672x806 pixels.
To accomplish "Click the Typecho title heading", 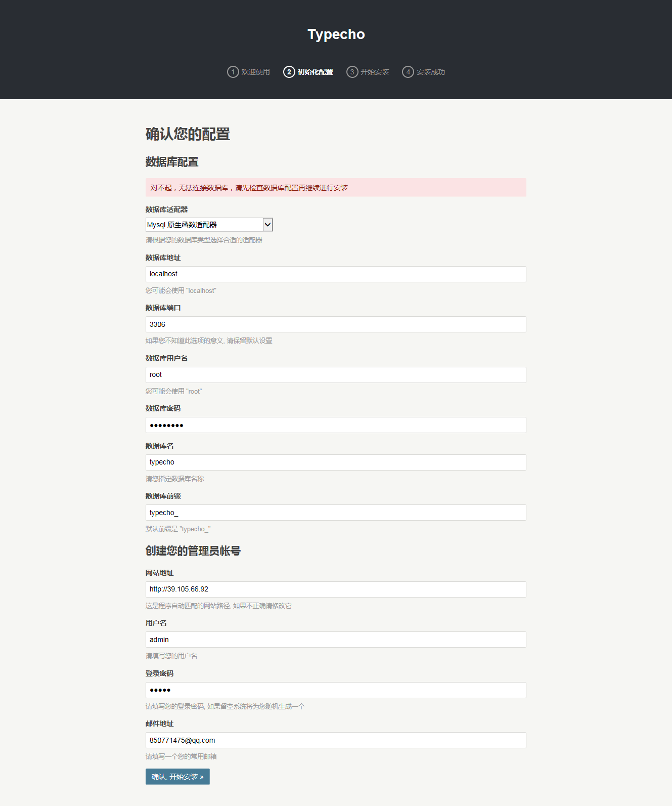I will pyautogui.click(x=336, y=34).
